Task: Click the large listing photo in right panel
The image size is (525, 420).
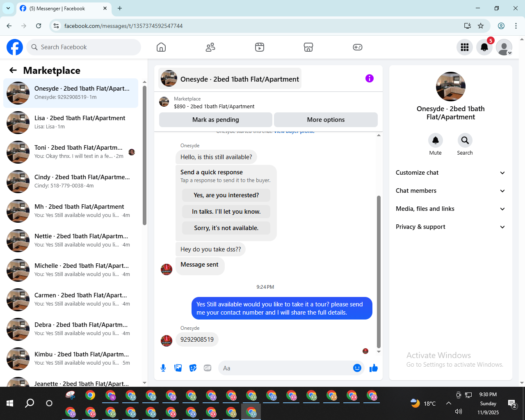Action: 451,87
